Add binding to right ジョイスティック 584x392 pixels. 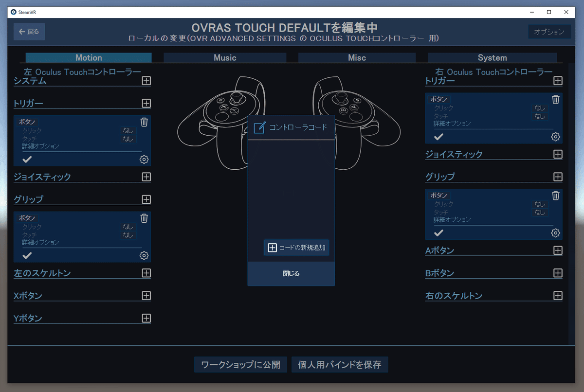point(558,154)
